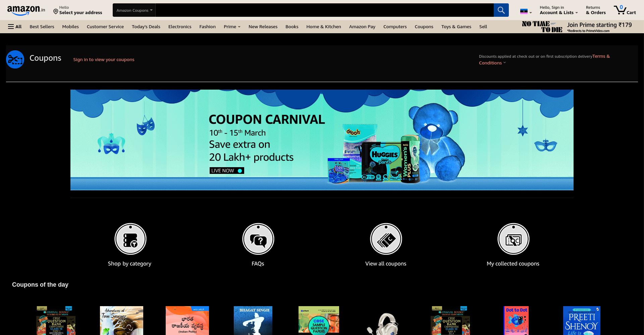
Task: Open Best Sellers in nav bar
Action: [x=42, y=27]
